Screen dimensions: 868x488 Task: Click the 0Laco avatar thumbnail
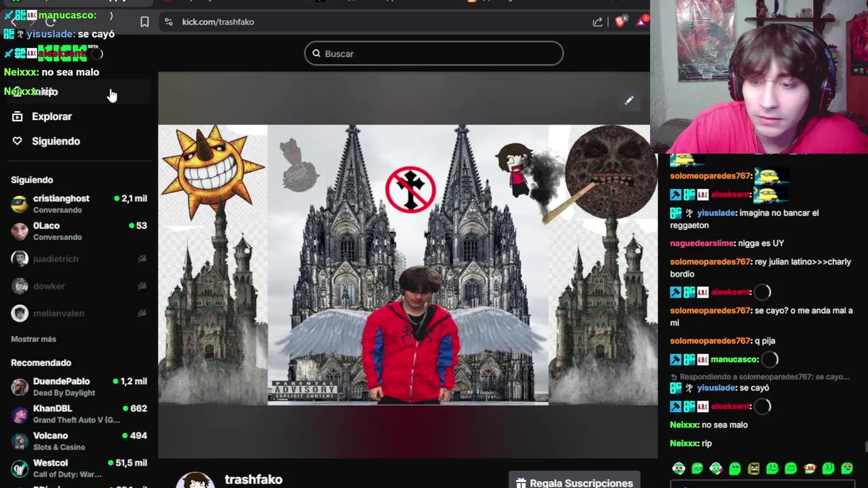(x=20, y=231)
